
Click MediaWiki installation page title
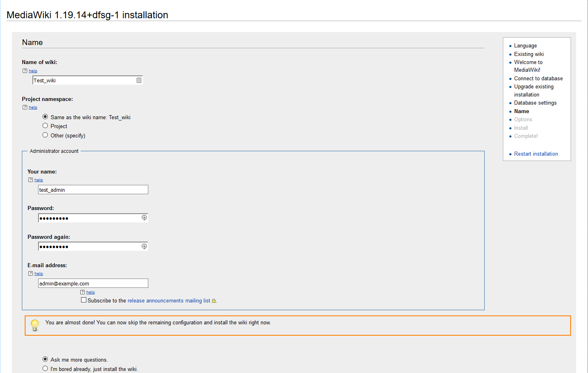[x=88, y=15]
